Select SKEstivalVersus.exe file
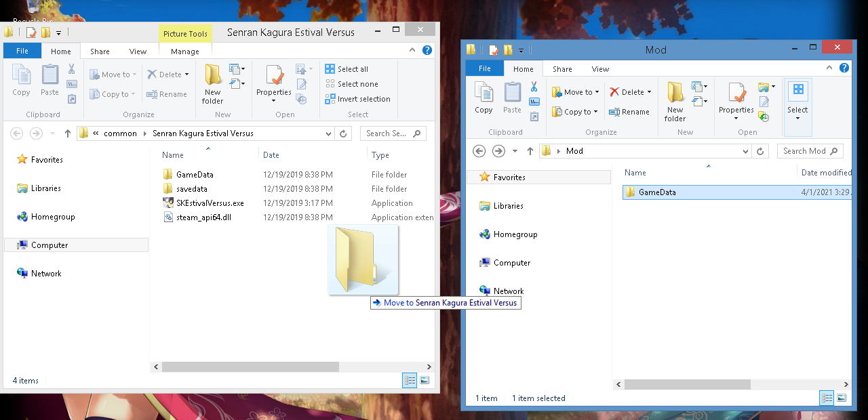 (x=210, y=203)
